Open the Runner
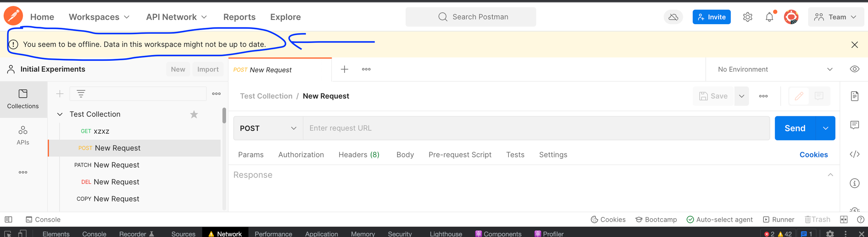 coord(779,220)
